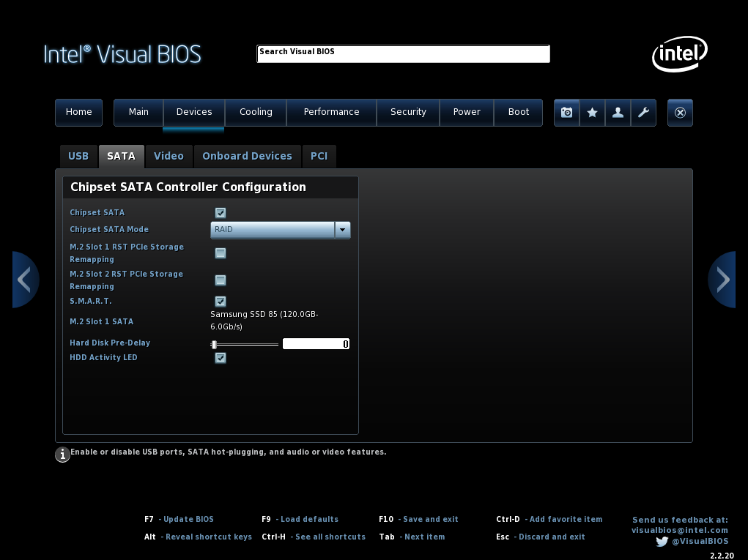The width and height of the screenshot is (748, 560).
Task: Go to previous page with left arrow
Action: click(26, 280)
